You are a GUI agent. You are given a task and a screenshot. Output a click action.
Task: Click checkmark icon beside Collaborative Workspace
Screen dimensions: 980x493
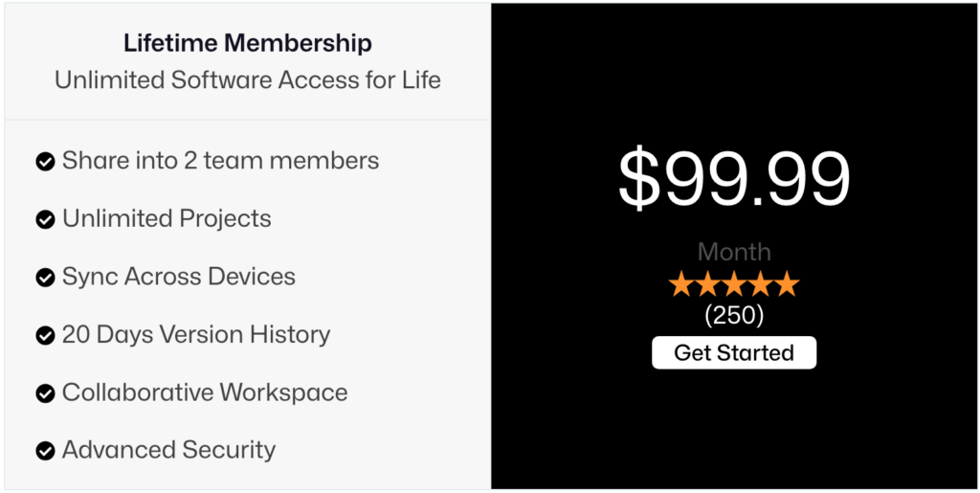44,393
